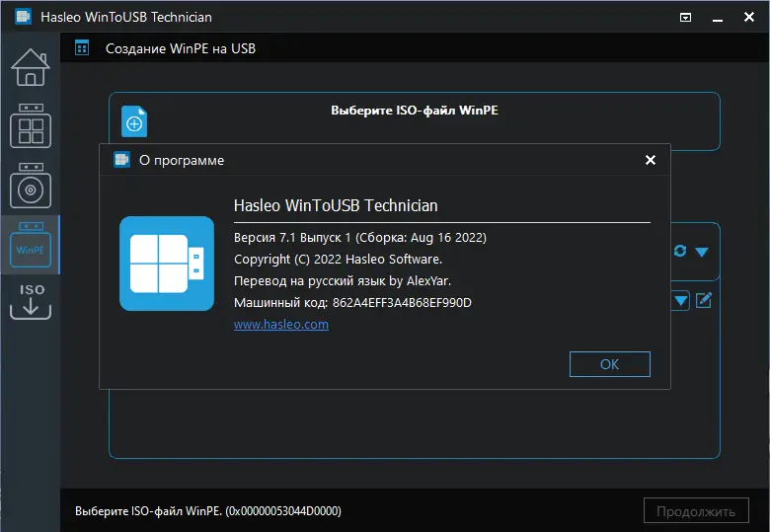
Task: Open the ISO download sidebar icon
Action: (x=30, y=302)
